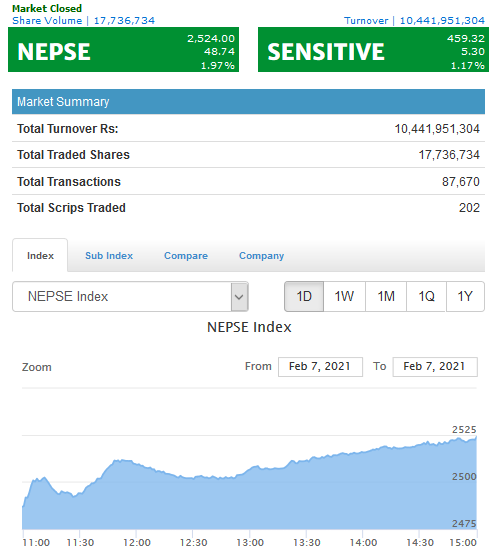This screenshot has height=554, width=495.
Task: Click the Market Summary header
Action: click(248, 101)
